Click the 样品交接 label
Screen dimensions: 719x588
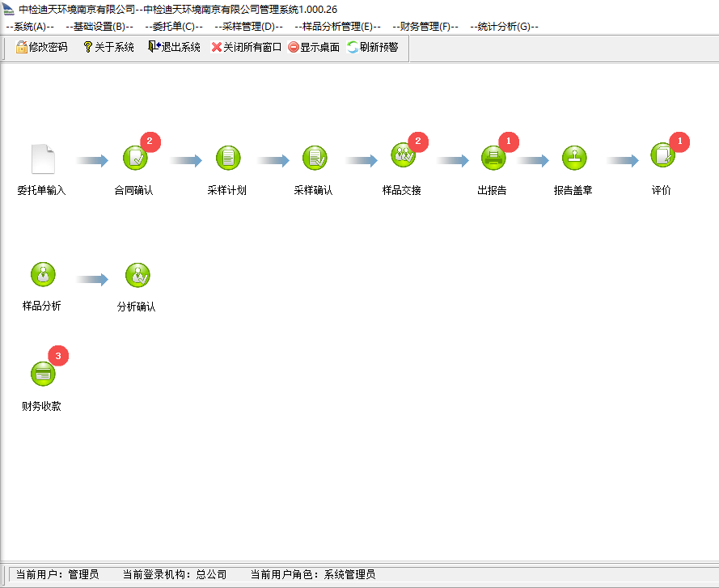[402, 190]
